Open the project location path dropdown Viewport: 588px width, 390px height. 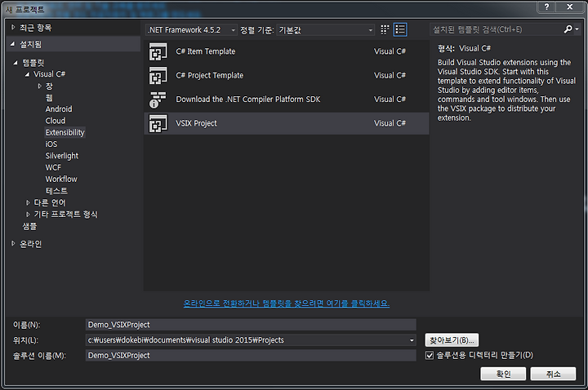[x=412, y=340]
